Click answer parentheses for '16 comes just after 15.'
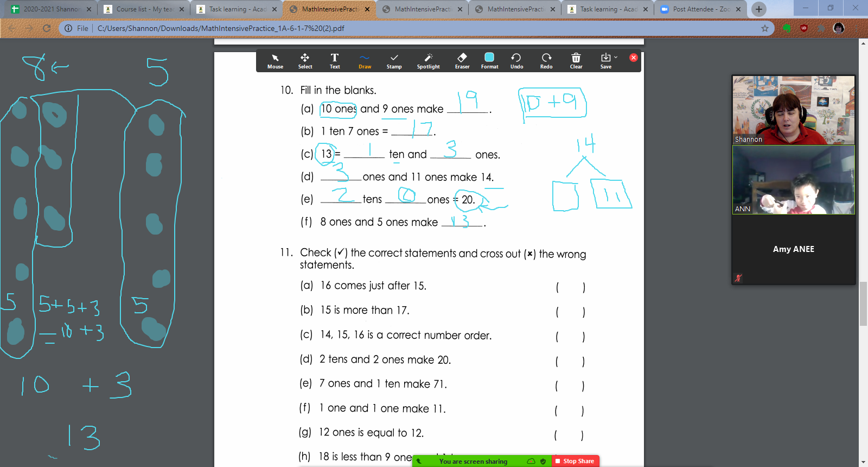This screenshot has height=467, width=868. point(570,287)
